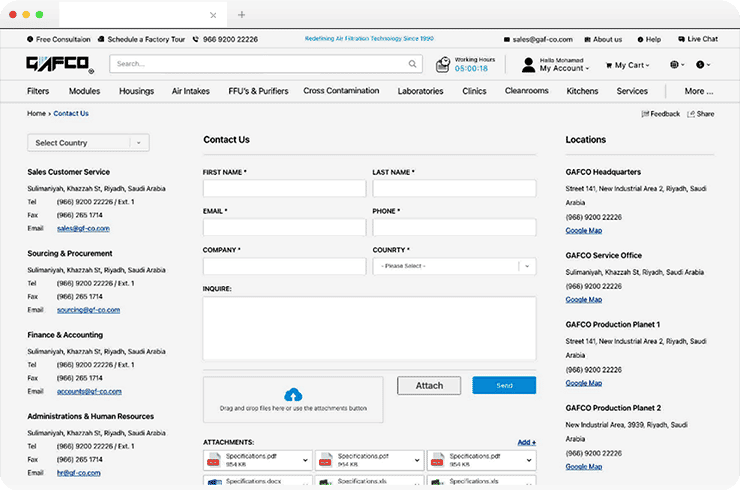Open the Kitchens menu
Image resolution: width=740 pixels, height=490 pixels.
(x=582, y=91)
